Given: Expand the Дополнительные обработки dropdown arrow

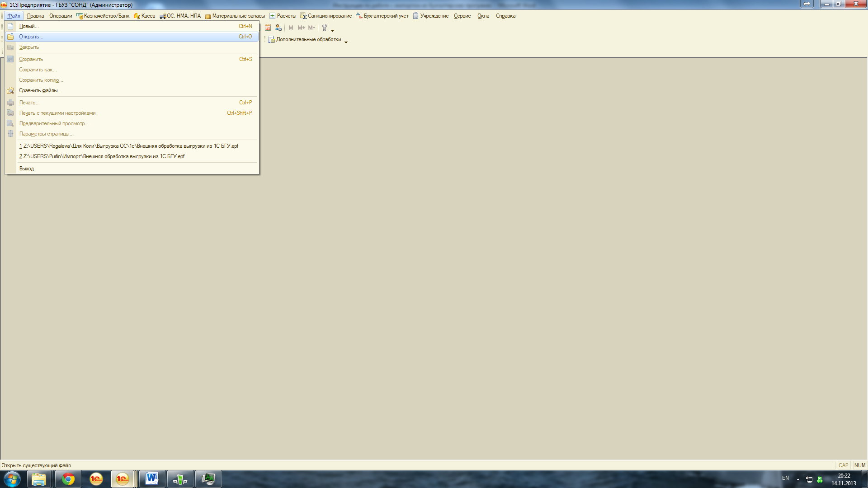Looking at the screenshot, I should click(346, 42).
